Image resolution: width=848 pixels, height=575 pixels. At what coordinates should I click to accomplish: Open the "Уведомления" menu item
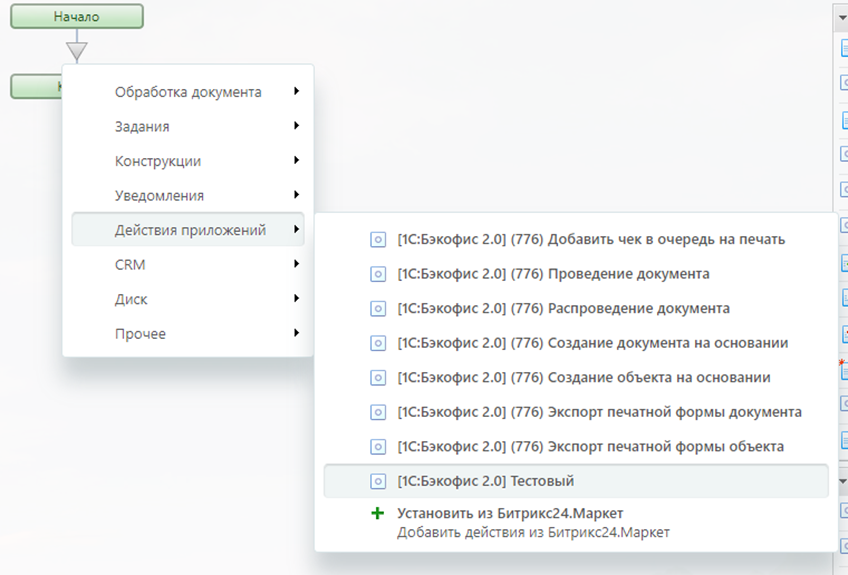coord(159,196)
